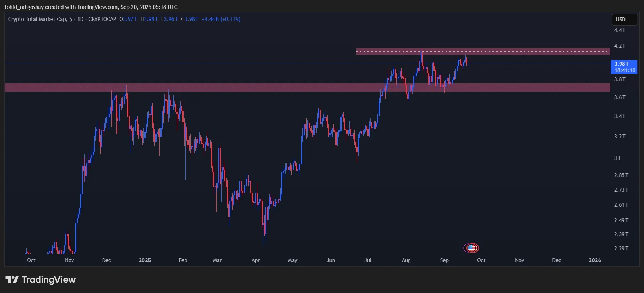The image size is (644, 293).
Task: Click the 3T level on price scale
Action: coord(617,158)
